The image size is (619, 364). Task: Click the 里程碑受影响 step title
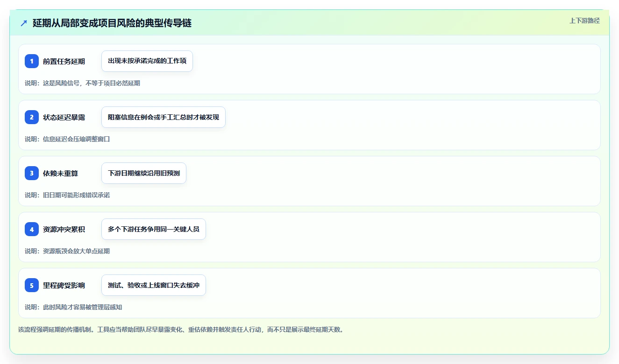(x=64, y=285)
